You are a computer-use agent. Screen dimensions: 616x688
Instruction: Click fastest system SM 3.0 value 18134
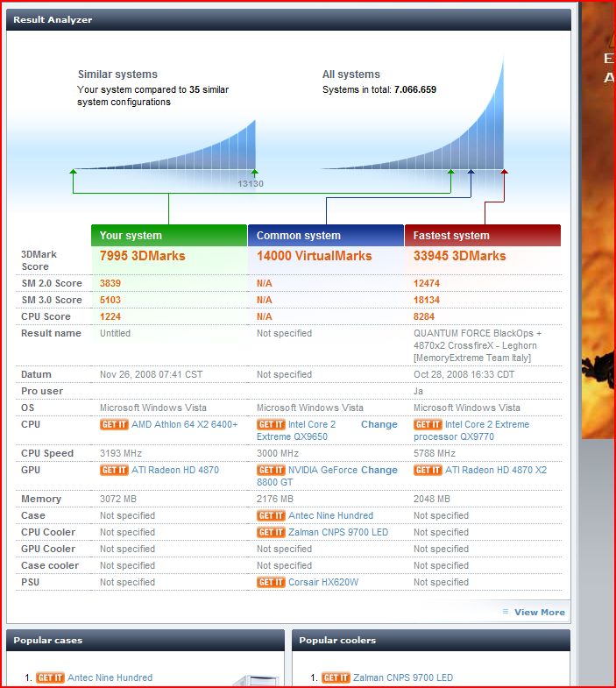coord(427,300)
